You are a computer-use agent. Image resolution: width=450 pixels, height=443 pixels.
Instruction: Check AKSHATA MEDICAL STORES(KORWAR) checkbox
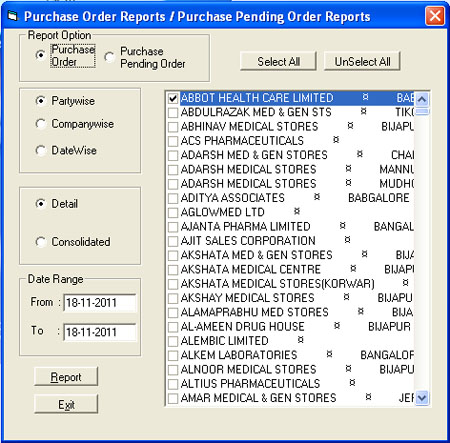point(173,284)
